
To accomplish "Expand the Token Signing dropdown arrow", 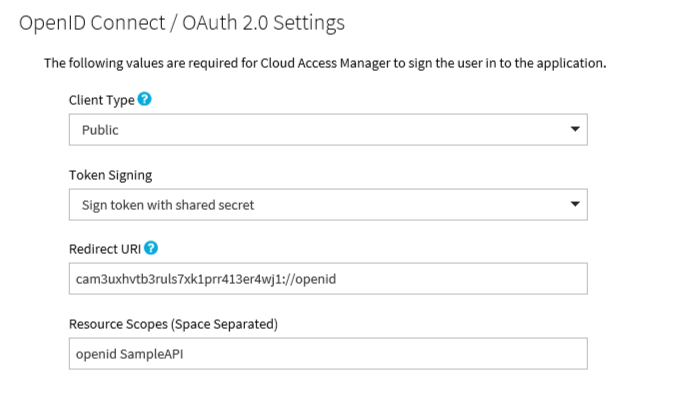I will pyautogui.click(x=574, y=204).
